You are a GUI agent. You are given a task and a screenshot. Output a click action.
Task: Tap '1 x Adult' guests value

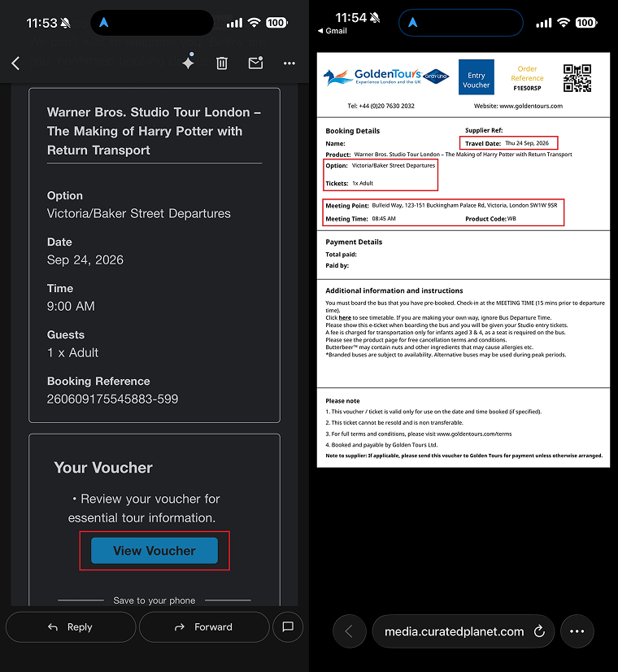(72, 352)
